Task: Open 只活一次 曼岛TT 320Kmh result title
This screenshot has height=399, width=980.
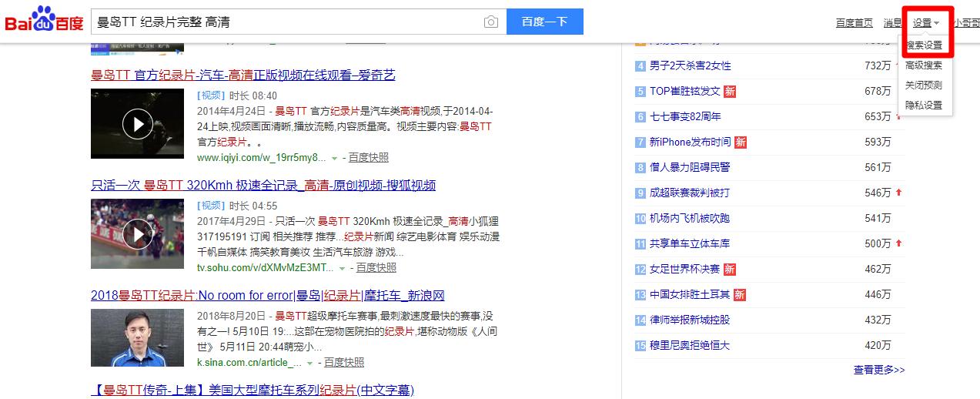Action: coord(263,185)
